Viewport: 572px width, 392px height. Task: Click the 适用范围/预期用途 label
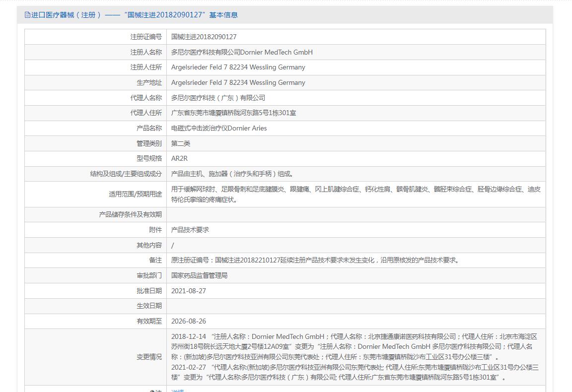(x=136, y=194)
